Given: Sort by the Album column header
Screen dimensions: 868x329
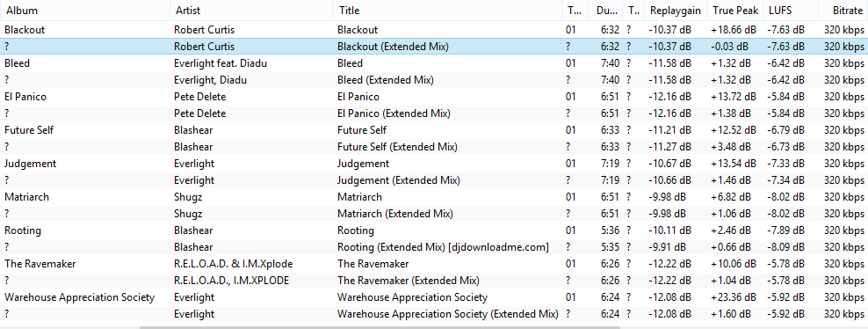Looking at the screenshot, I should tap(84, 10).
